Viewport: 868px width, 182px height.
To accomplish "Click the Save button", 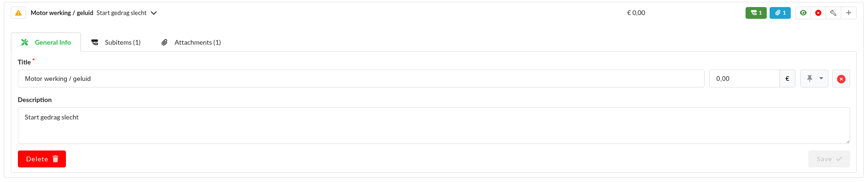I will (829, 159).
